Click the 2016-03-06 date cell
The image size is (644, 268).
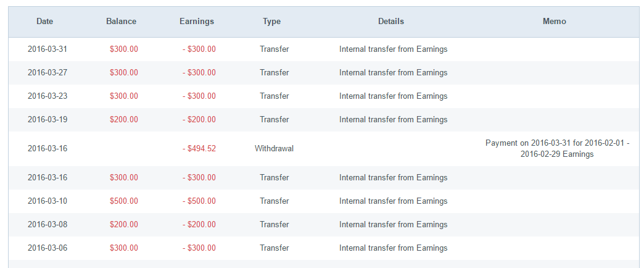pos(47,248)
